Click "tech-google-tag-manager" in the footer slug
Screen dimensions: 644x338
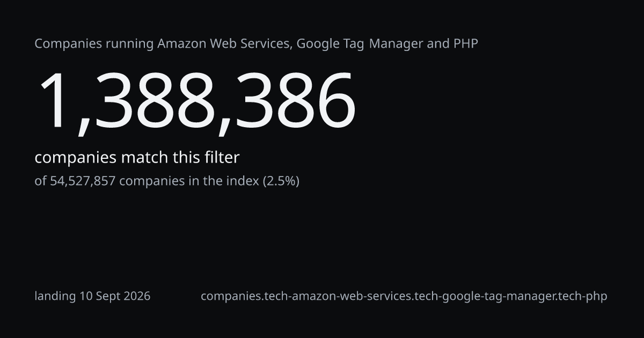486,296
